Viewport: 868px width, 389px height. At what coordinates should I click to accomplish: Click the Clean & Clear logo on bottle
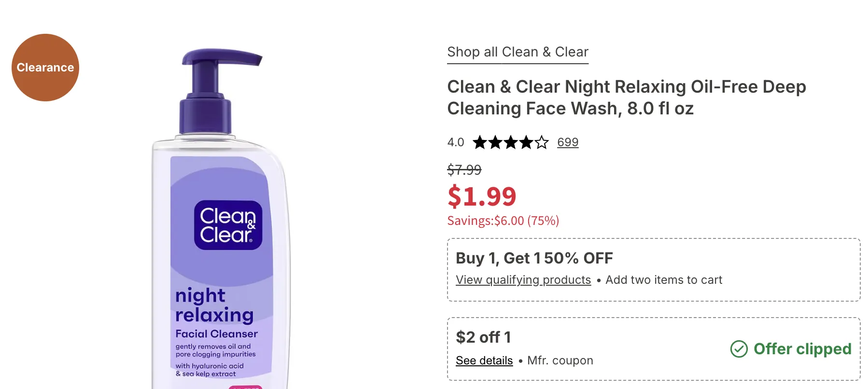tap(228, 225)
